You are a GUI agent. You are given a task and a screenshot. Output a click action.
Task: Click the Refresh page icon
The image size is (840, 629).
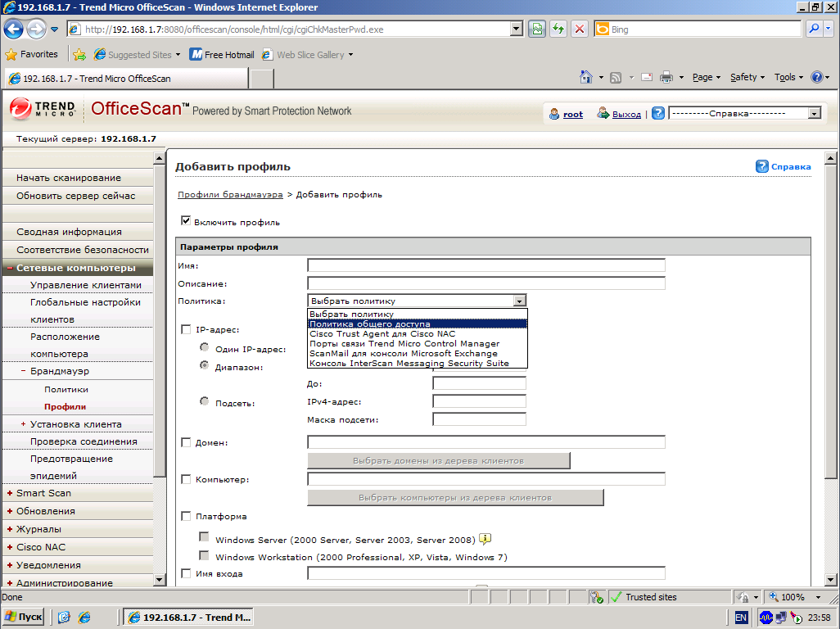click(558, 29)
